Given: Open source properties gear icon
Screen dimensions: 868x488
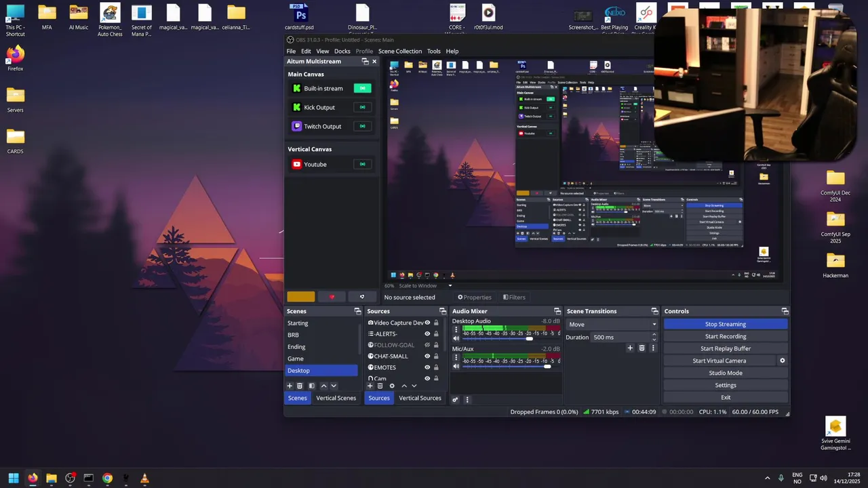Looking at the screenshot, I should point(391,386).
